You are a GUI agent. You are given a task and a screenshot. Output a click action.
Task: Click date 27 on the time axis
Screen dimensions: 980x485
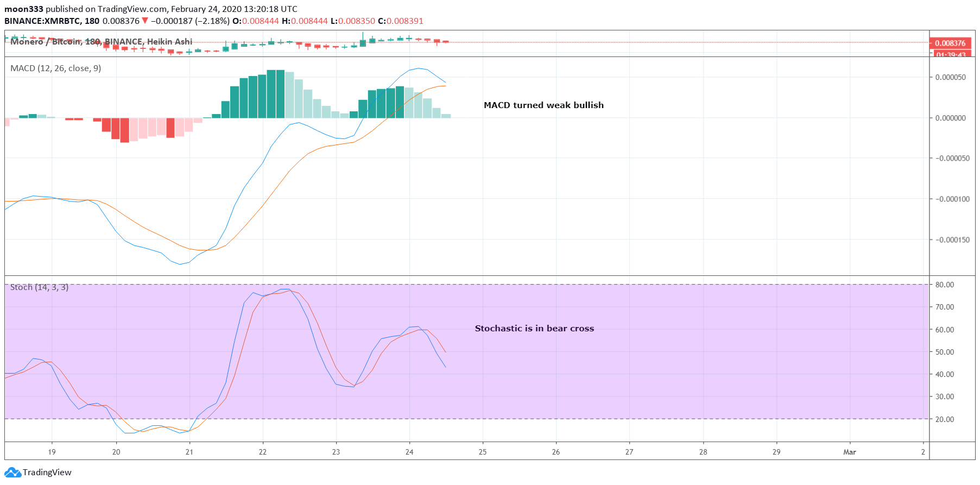[x=629, y=452]
